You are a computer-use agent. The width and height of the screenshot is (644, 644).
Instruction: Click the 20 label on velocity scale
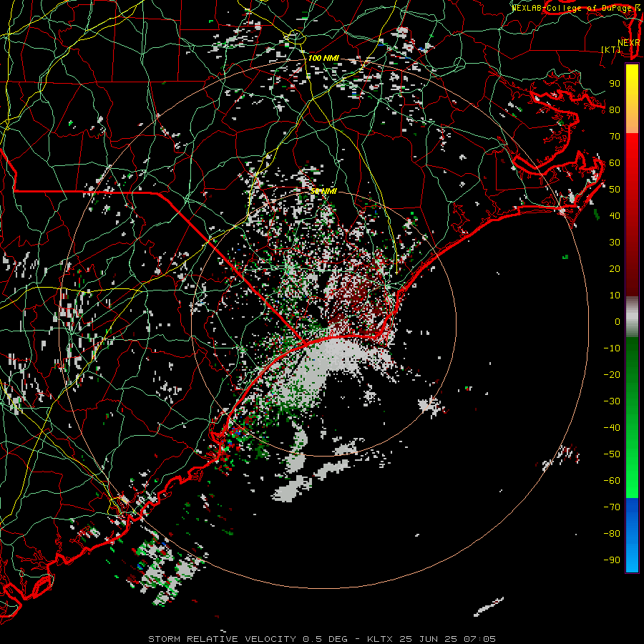click(615, 268)
